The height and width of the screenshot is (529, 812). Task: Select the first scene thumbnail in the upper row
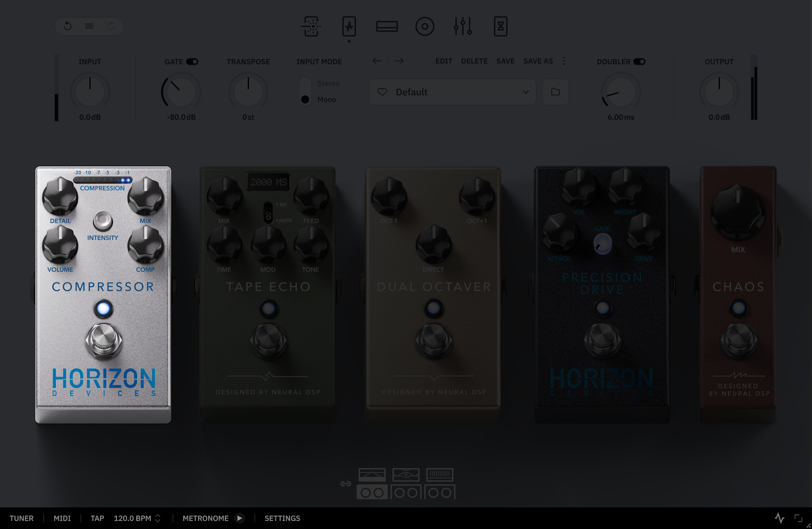tap(372, 475)
